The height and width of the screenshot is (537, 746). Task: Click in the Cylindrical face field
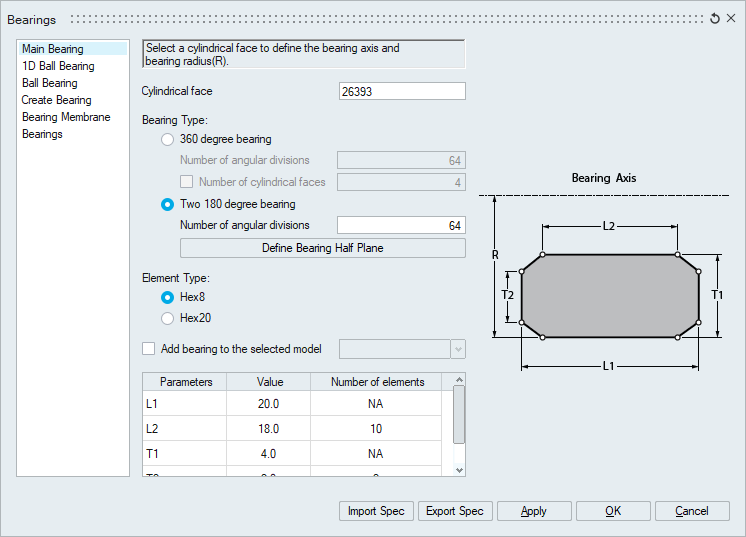tap(402, 91)
